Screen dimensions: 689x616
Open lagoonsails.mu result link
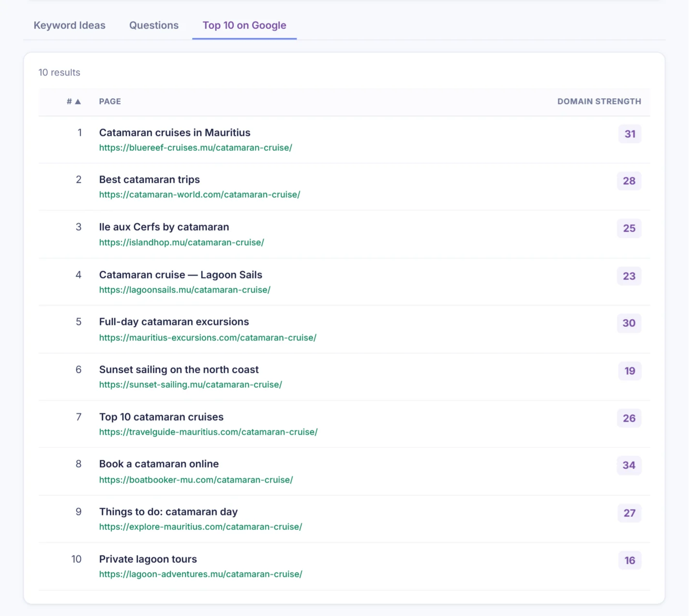click(184, 290)
